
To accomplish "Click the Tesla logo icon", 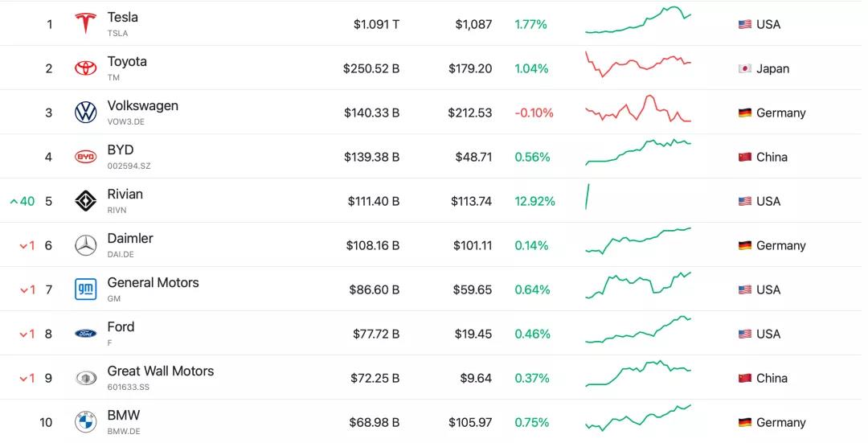I will pos(85,24).
